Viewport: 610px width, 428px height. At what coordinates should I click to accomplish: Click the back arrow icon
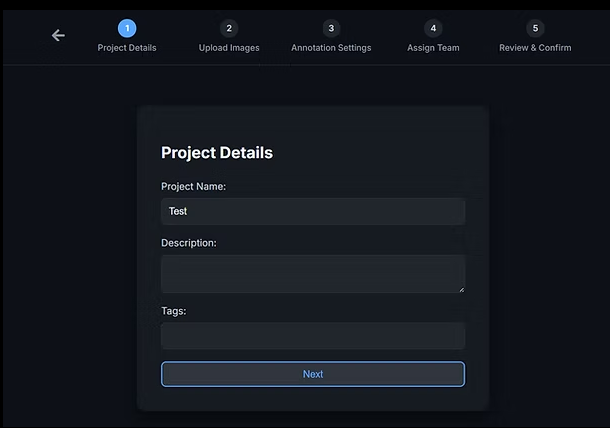58,35
